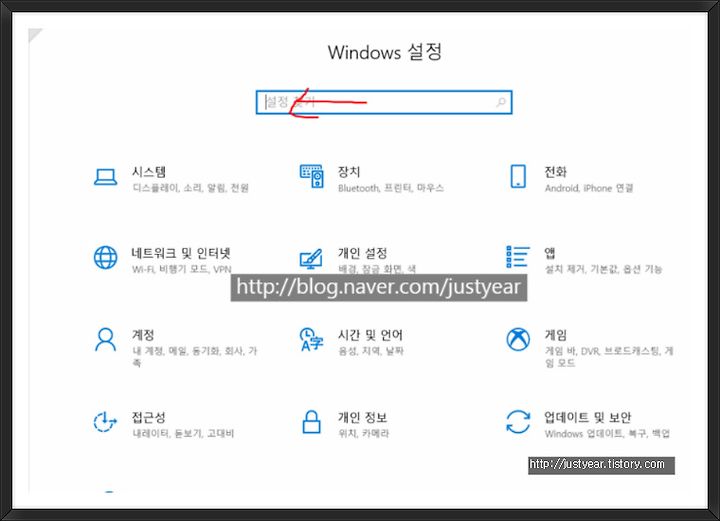This screenshot has height=521, width=720.
Task: Open the Personalization monitor and brush icon
Action: [311, 259]
